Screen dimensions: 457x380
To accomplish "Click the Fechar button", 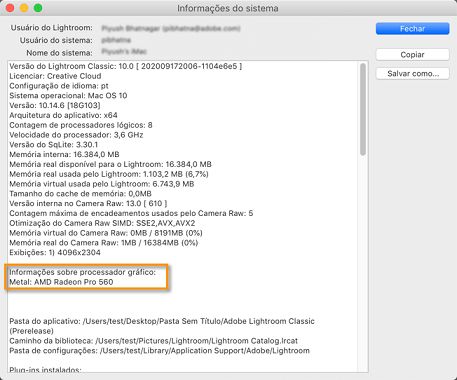I will point(412,29).
